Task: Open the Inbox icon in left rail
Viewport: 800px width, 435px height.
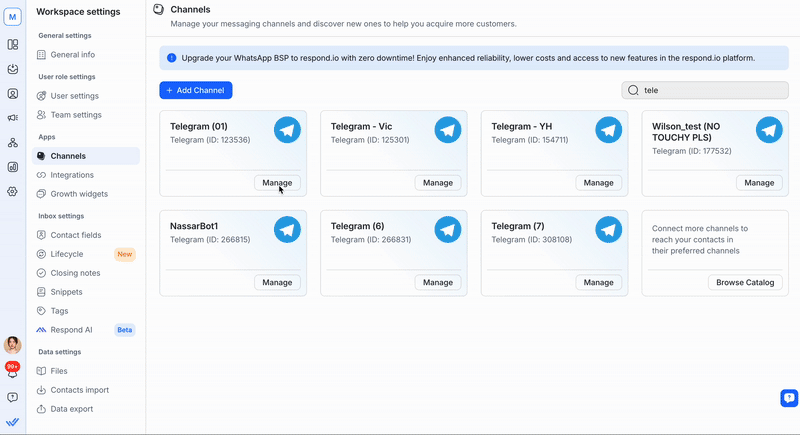Action: click(x=13, y=69)
